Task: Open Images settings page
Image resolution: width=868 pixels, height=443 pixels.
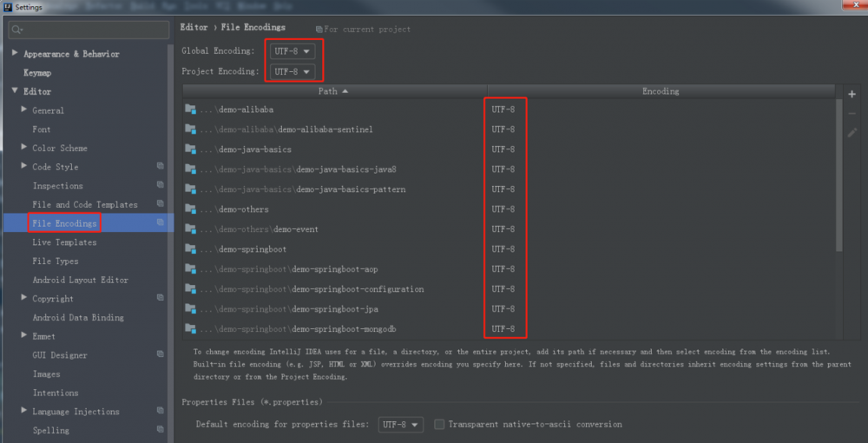Action: pyautogui.click(x=46, y=374)
